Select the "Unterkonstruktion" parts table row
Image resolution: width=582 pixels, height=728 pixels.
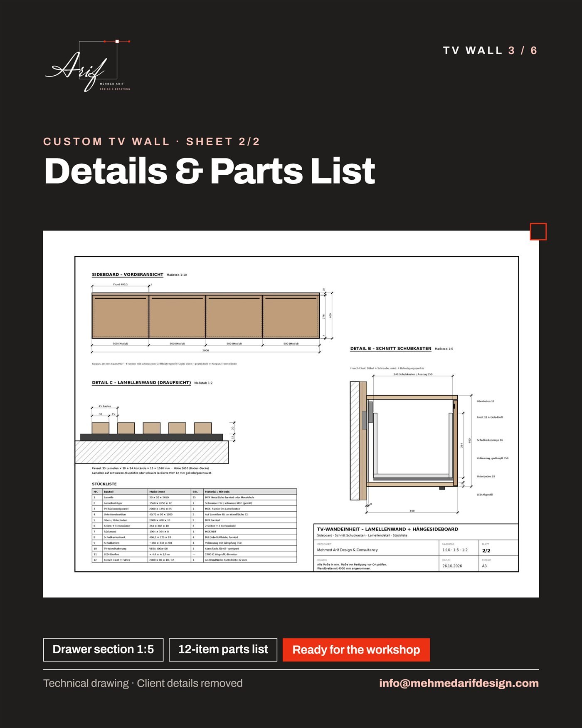[194, 514]
